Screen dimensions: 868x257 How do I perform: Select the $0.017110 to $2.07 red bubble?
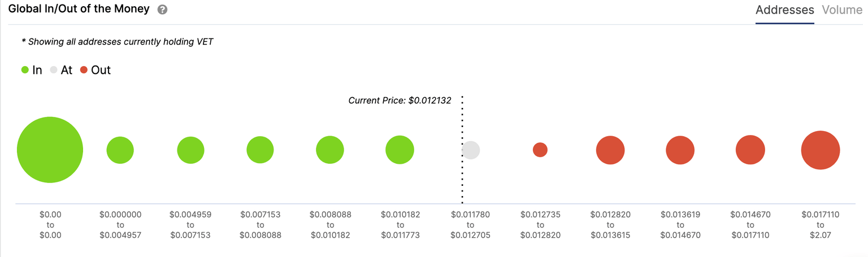pos(821,150)
